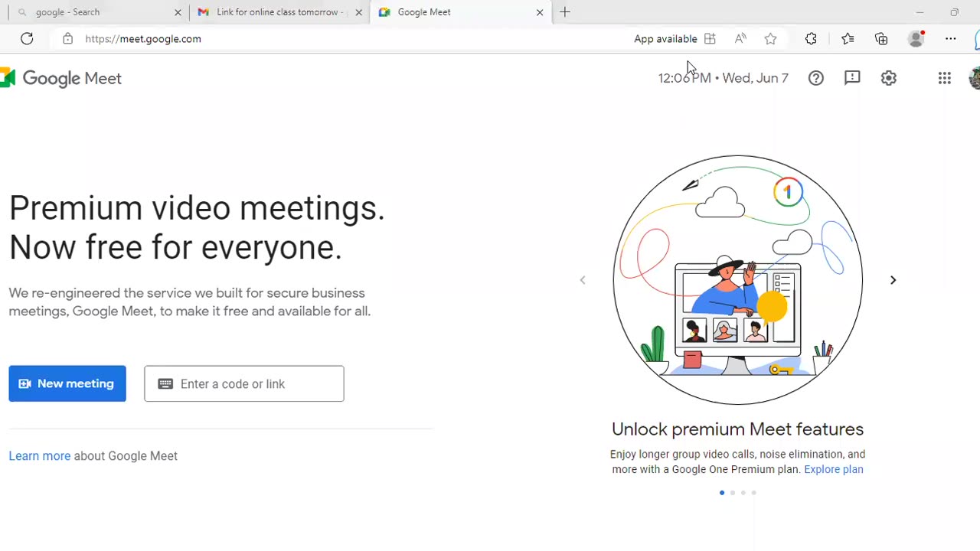Install the Meet app via App available icon
980x551 pixels.
[710, 38]
